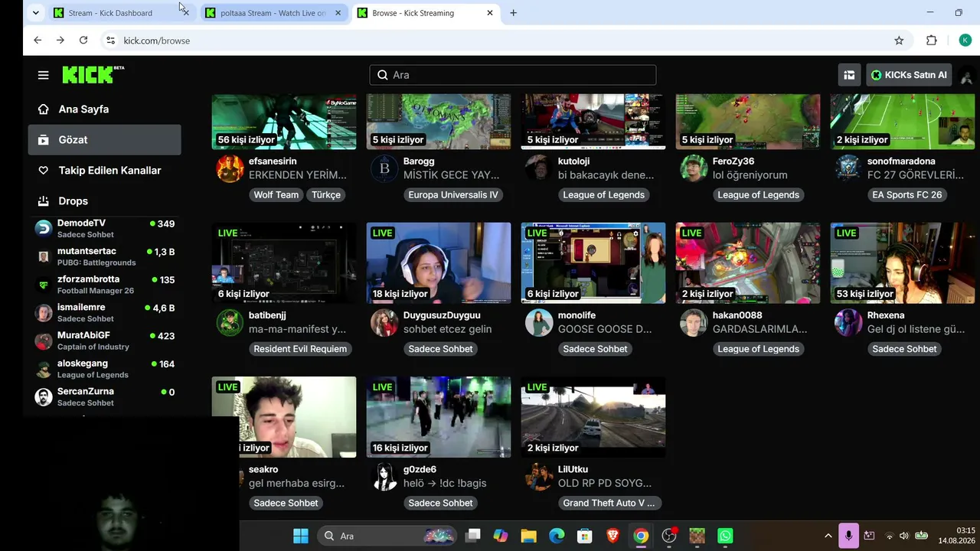This screenshot has width=980, height=551.
Task: Open Takip Edilen Kanallar
Action: 105,171
